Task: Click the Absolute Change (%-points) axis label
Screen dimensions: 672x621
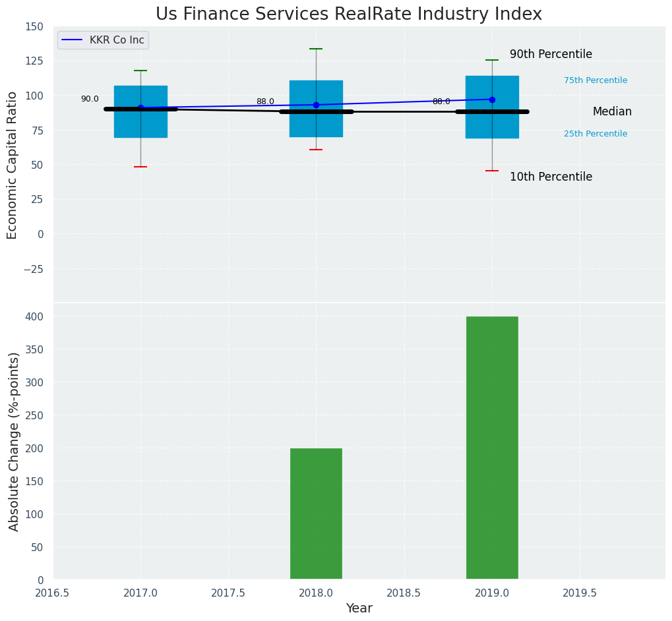Action: pyautogui.click(x=14, y=441)
